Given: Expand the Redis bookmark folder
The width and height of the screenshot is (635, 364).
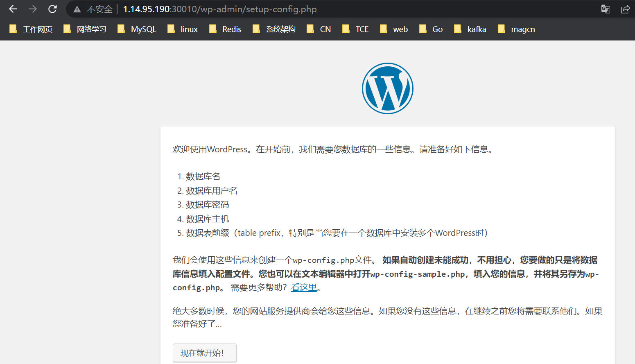Looking at the screenshot, I should [225, 29].
